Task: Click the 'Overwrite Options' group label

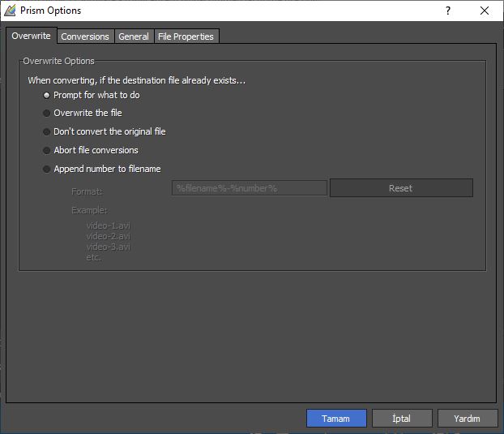Action: pyautogui.click(x=58, y=61)
